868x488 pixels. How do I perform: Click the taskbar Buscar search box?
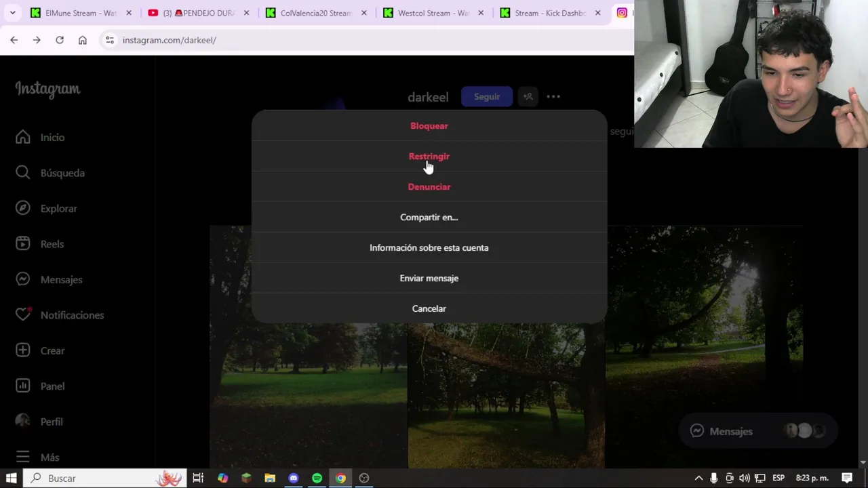pyautogui.click(x=105, y=478)
